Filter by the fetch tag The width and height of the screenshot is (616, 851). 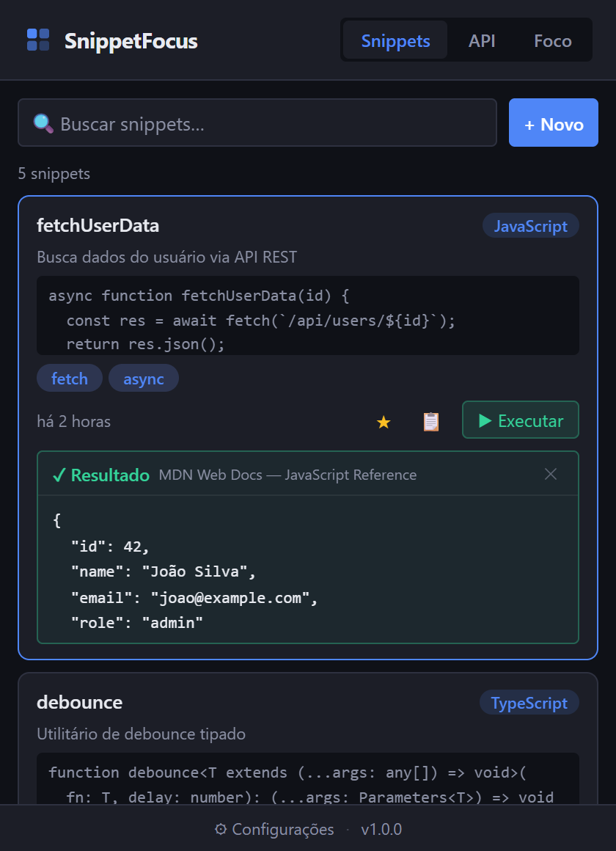tap(70, 379)
